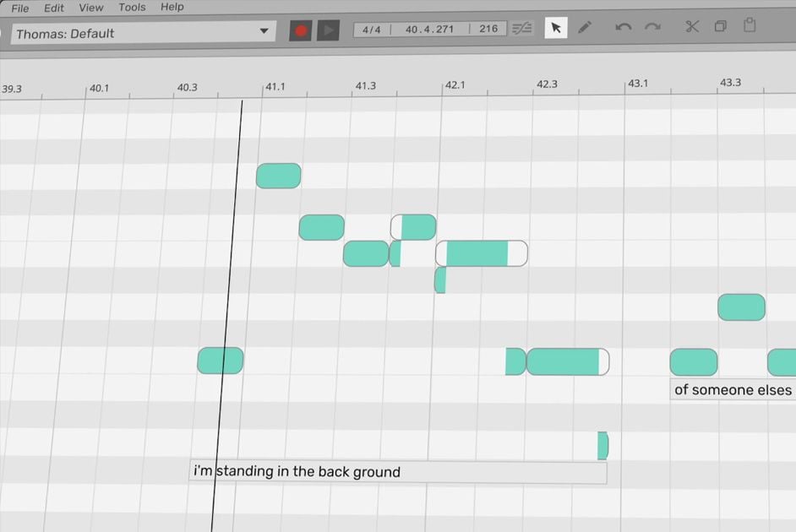Open the Help menu

click(x=172, y=7)
